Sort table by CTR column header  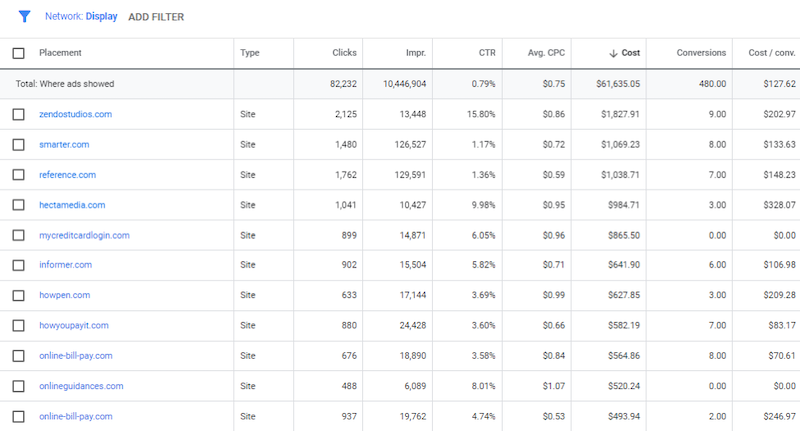click(487, 53)
